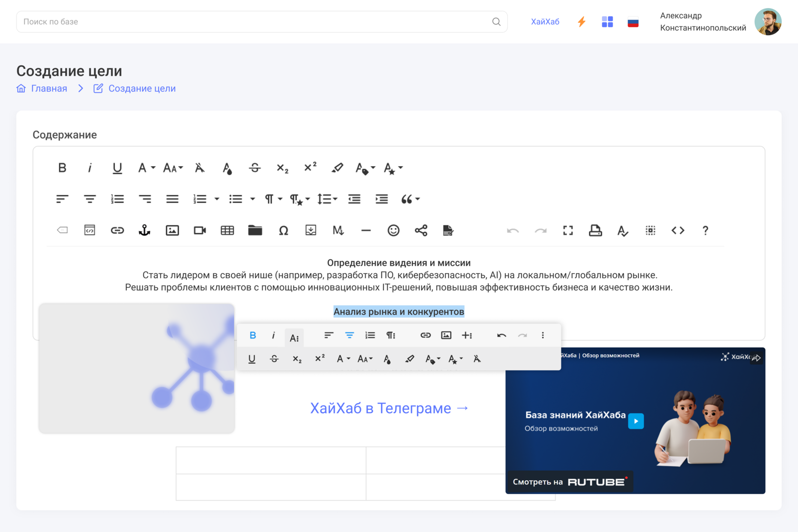
Task: Decrease indent in main toolbar
Action: (x=354, y=199)
